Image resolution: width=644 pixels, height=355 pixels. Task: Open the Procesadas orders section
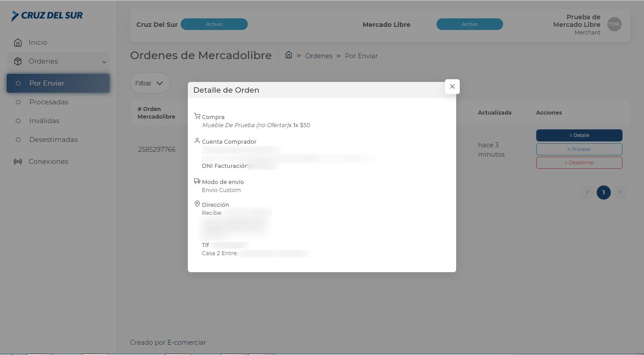(x=49, y=102)
